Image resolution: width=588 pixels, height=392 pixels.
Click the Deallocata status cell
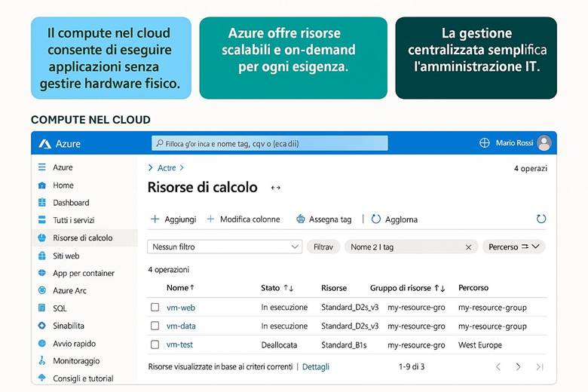[x=279, y=345]
